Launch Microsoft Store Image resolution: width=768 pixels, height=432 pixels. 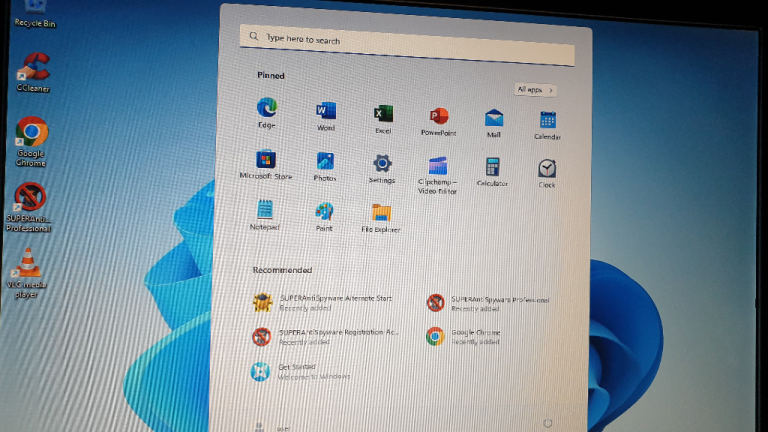tap(266, 160)
